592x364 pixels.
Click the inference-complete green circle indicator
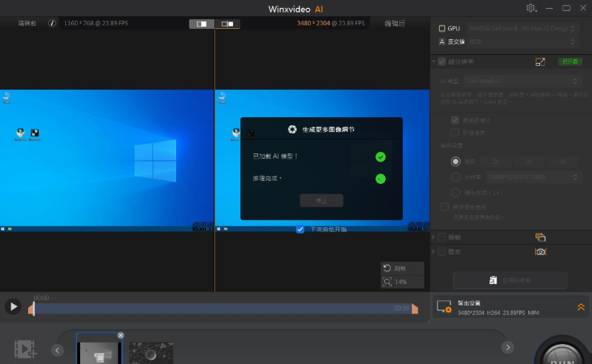(x=381, y=179)
